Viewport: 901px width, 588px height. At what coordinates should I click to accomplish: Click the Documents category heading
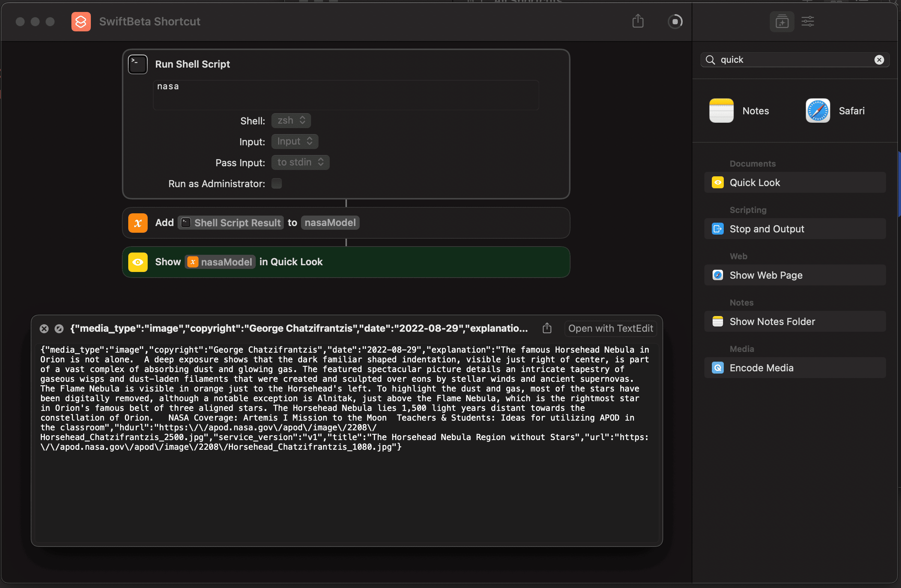[x=752, y=164]
